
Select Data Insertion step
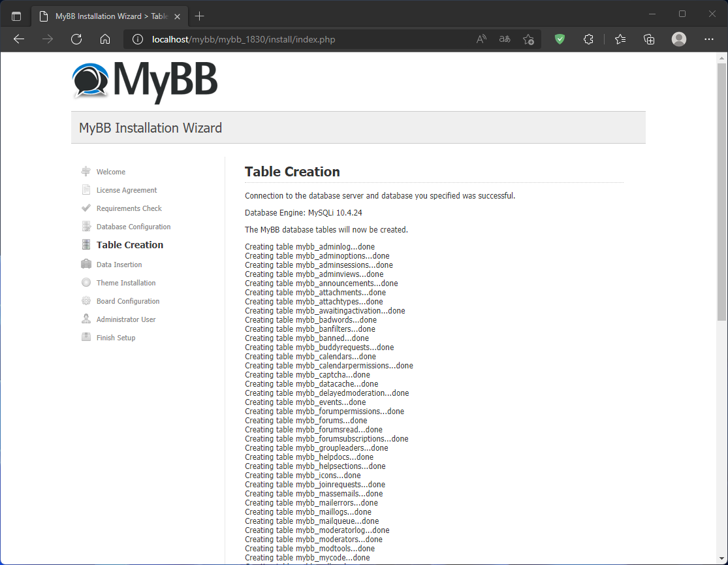click(119, 265)
